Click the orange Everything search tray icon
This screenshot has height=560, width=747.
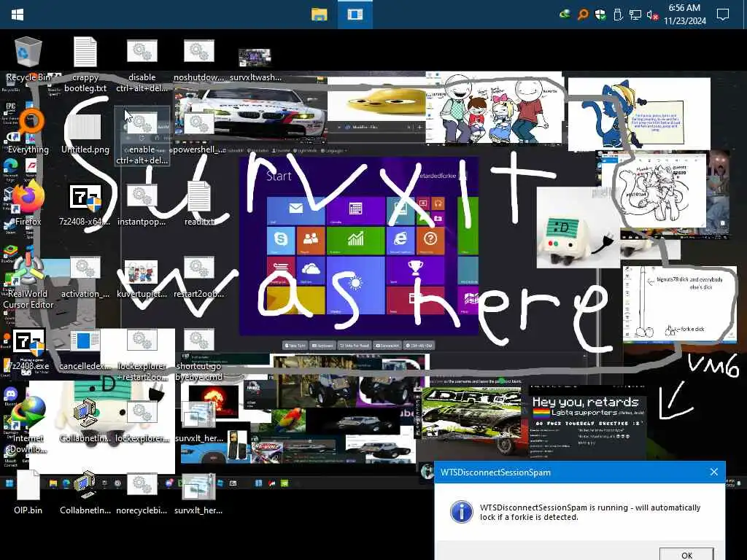point(583,15)
